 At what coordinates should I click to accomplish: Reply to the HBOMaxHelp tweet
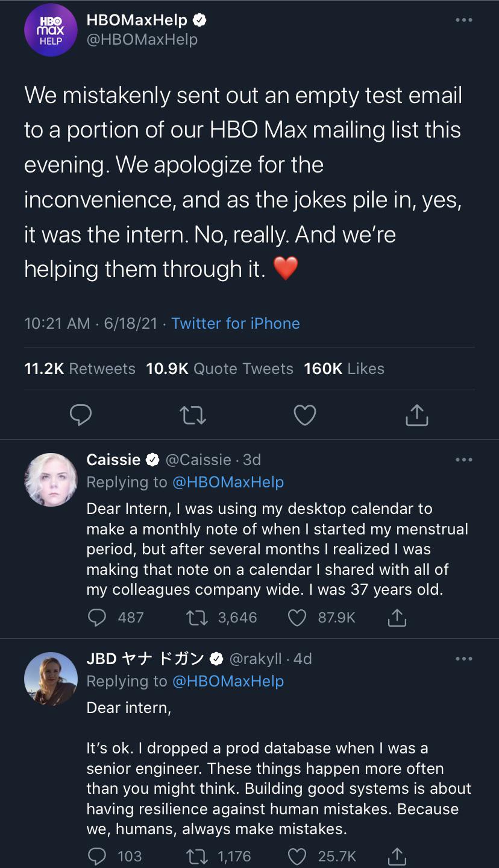pos(81,414)
